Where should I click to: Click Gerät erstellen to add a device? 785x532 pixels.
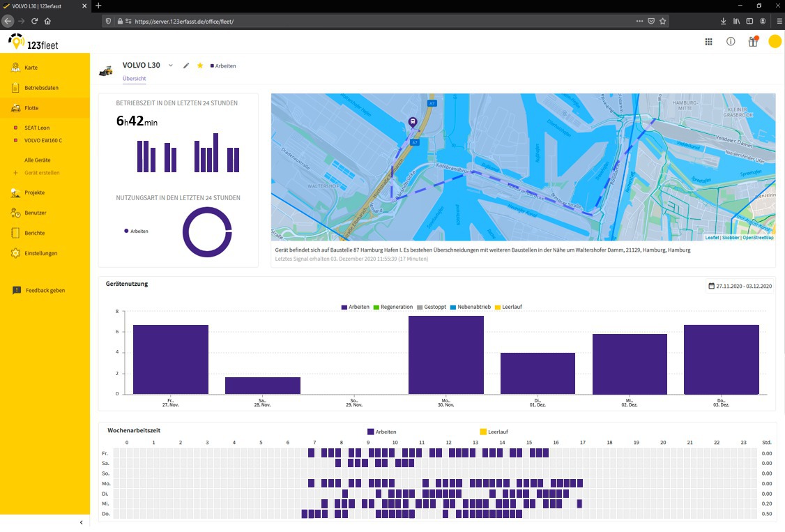[x=42, y=173]
